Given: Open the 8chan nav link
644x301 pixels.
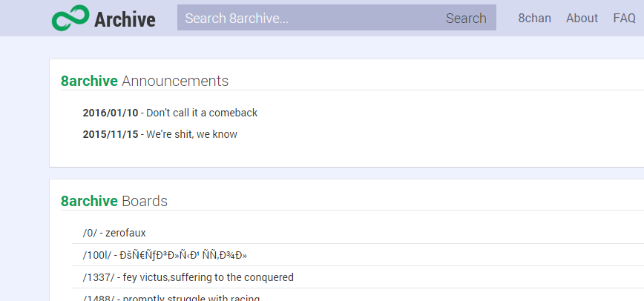Looking at the screenshot, I should coord(534,18).
